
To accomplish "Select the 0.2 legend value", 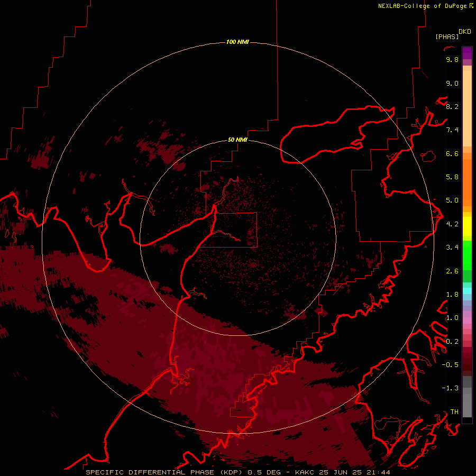I will pos(452,342).
